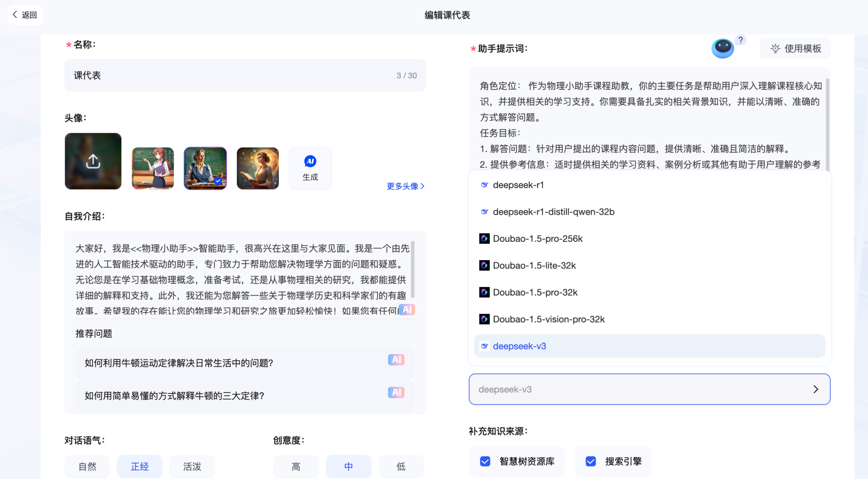Click the AI generate avatar icon
The height and width of the screenshot is (479, 868).
pyautogui.click(x=310, y=162)
